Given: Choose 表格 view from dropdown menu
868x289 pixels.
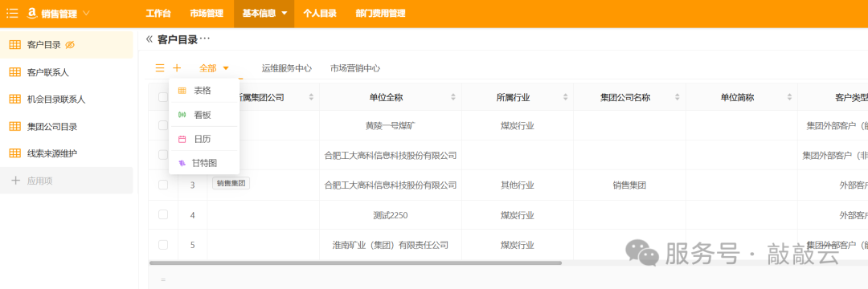Looking at the screenshot, I should 204,91.
